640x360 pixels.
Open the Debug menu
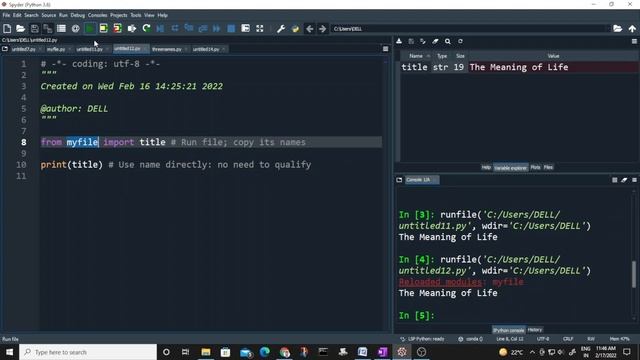78,15
